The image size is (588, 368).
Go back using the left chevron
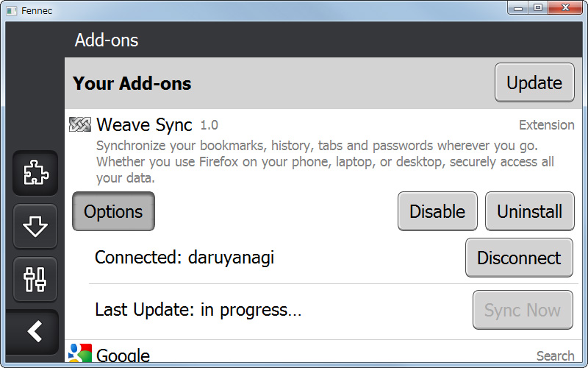[x=35, y=332]
